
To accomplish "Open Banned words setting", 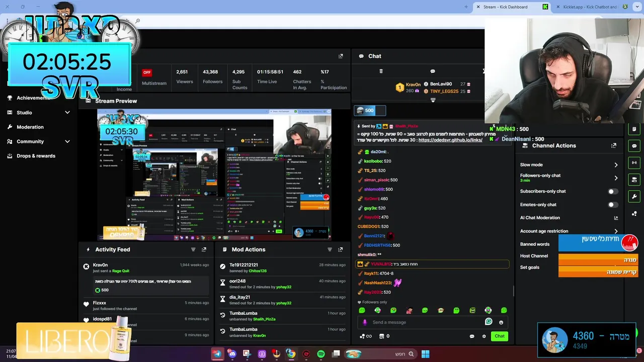I will point(535,244).
